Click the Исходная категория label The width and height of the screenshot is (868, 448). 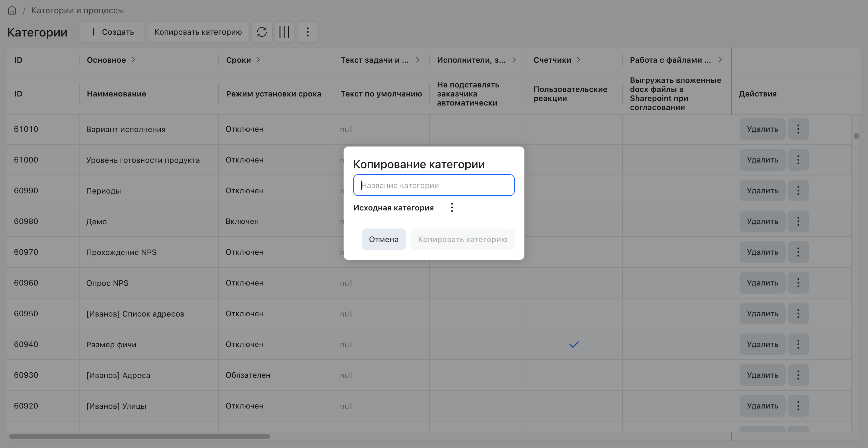click(x=393, y=208)
